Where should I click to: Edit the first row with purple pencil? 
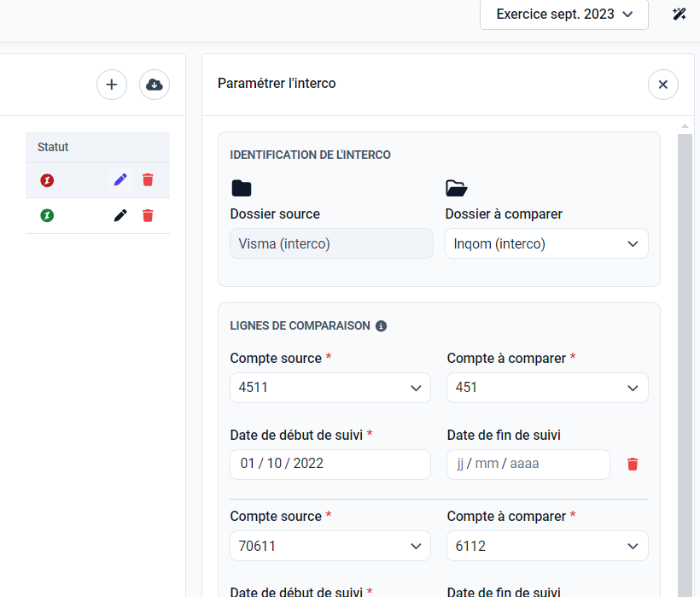tap(120, 179)
